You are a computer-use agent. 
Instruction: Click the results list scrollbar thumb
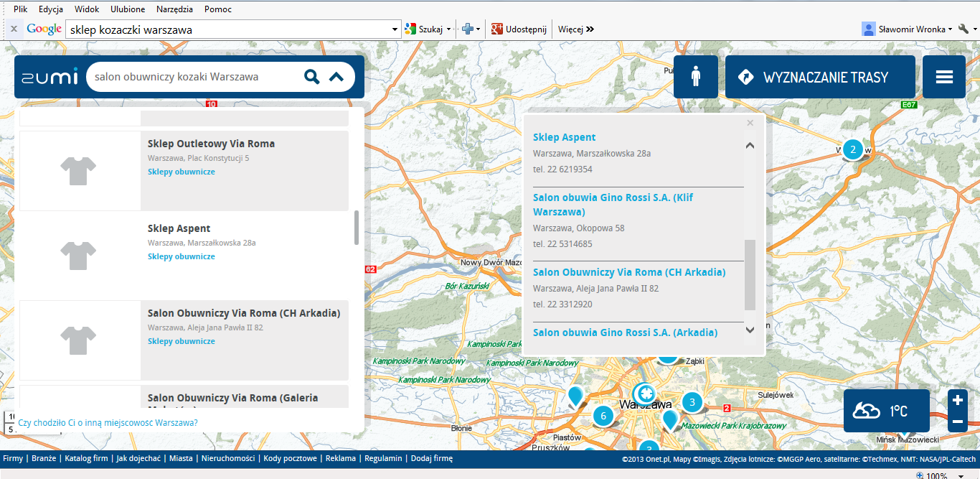357,228
